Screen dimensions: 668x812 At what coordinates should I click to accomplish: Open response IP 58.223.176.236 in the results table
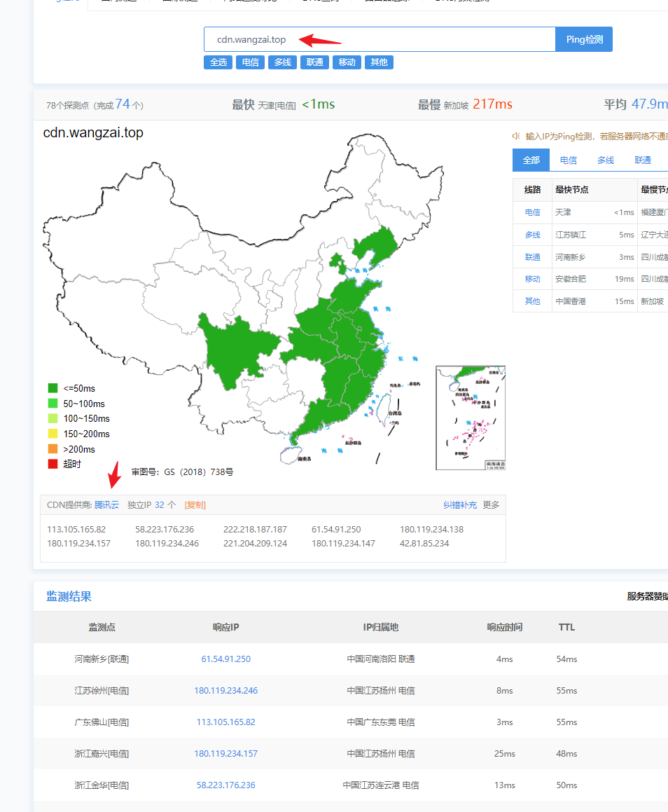225,785
